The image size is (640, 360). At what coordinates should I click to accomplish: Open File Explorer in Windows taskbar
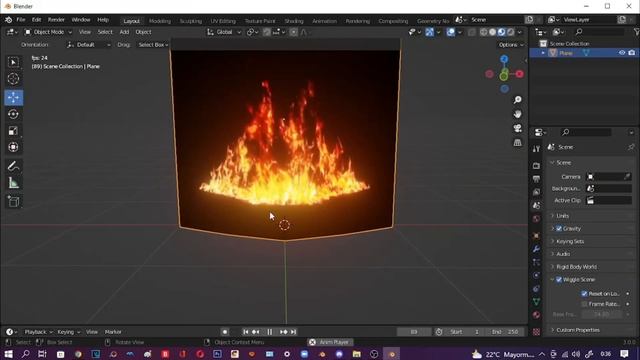tap(357, 354)
